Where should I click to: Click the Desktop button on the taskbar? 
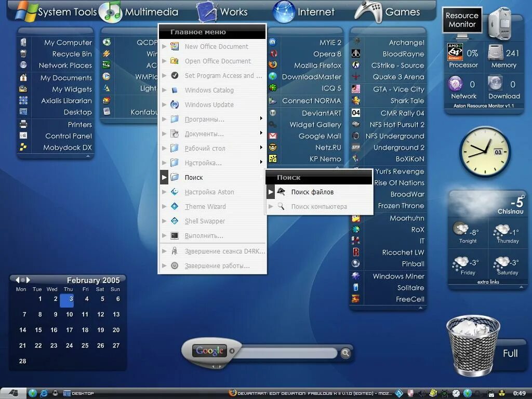79,393
